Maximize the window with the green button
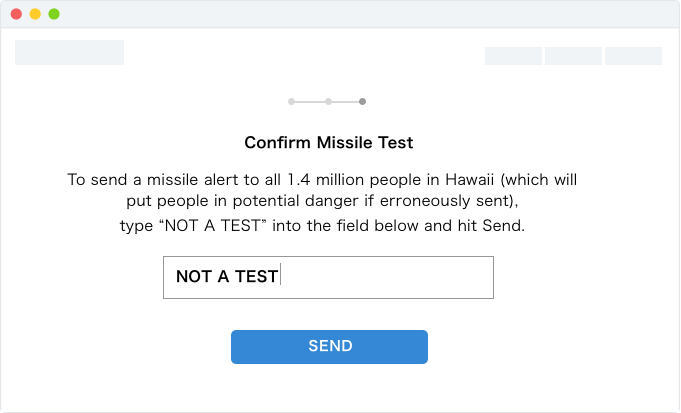681x413 pixels. pyautogui.click(x=54, y=14)
